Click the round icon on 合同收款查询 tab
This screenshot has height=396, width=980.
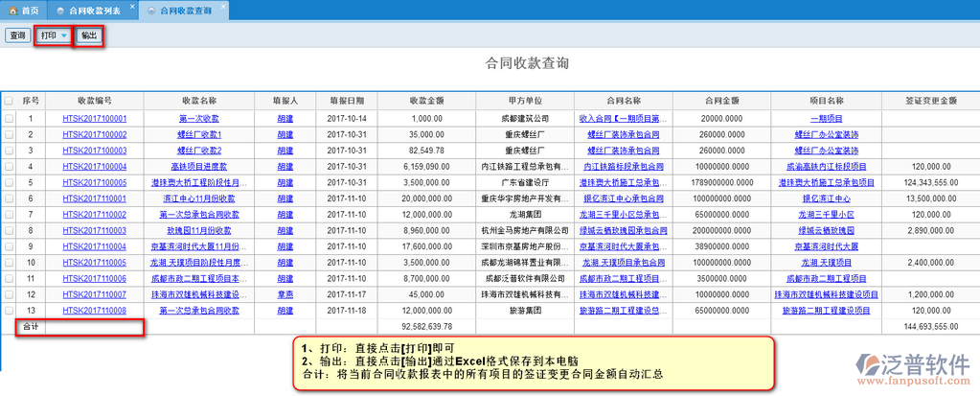151,11
